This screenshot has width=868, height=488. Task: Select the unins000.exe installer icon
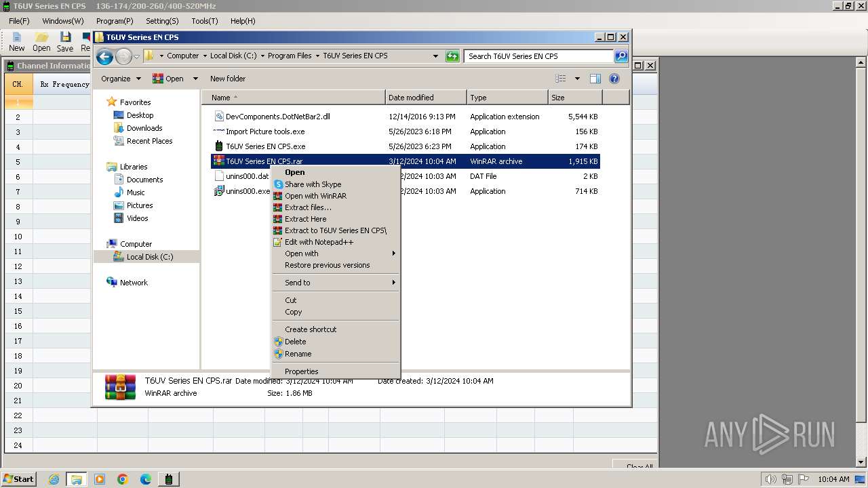click(219, 191)
